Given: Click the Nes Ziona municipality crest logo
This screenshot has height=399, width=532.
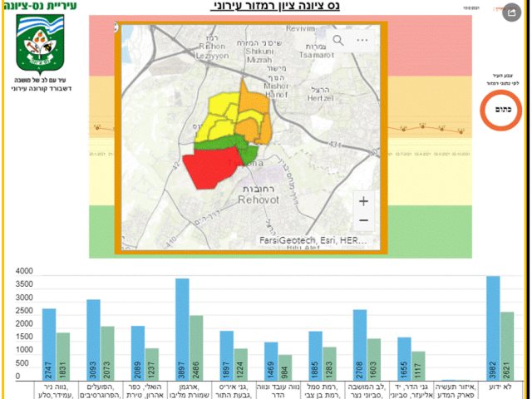Looking at the screenshot, I should (x=40, y=43).
